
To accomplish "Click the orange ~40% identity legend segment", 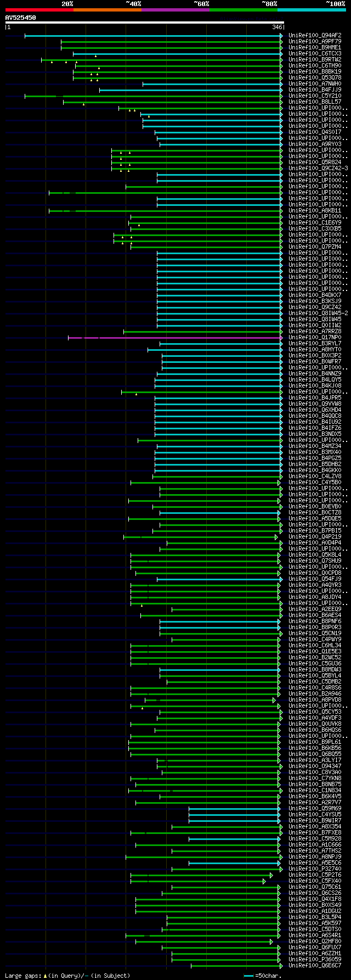I will click(107, 10).
